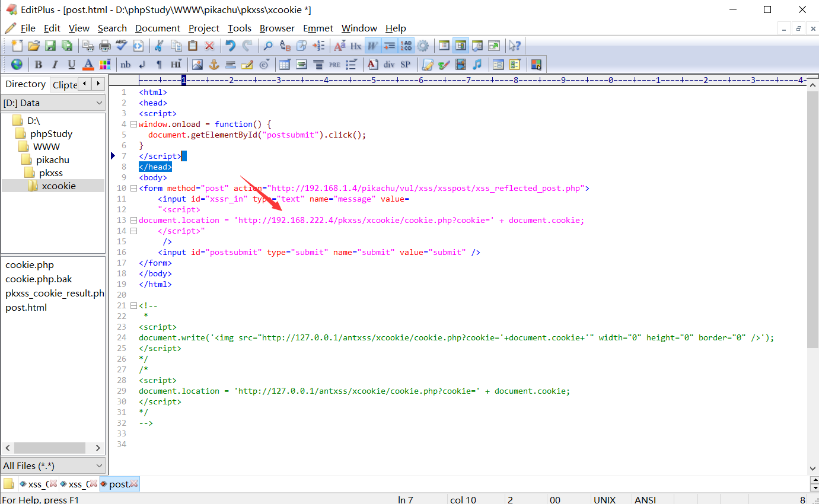The height and width of the screenshot is (504, 819).
Task: Toggle line numbers display button
Action: 406,46
